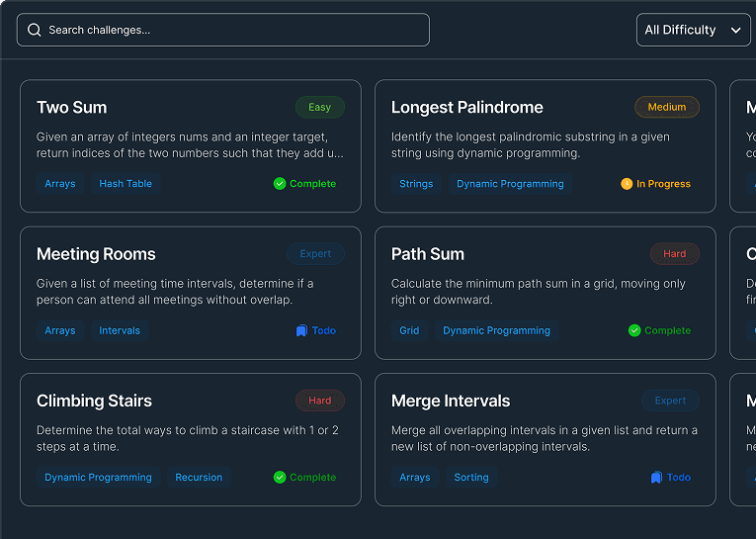Viewport: 756px width, 539px height.
Task: Click green Complete checkmark on Two Sum
Action: tap(280, 184)
